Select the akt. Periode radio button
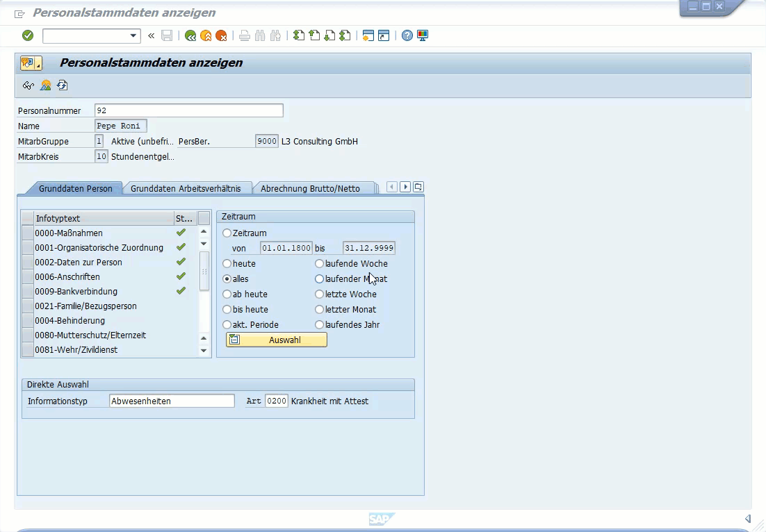 [227, 324]
